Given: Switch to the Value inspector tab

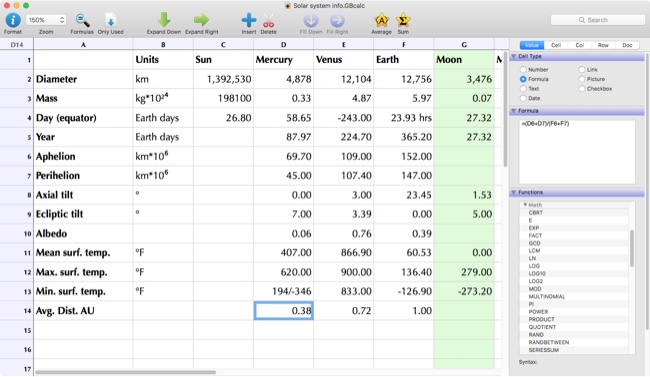Looking at the screenshot, I should point(532,45).
